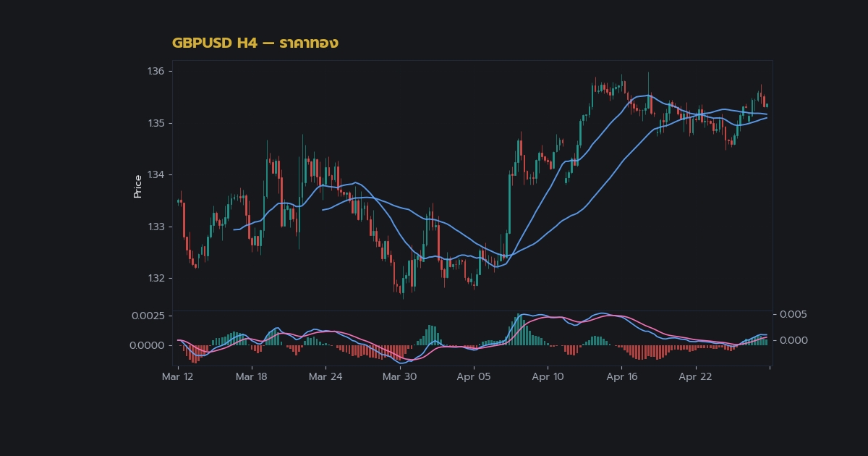Click the Mar 24 date label
Image resolution: width=868 pixels, height=456 pixels.
click(326, 376)
